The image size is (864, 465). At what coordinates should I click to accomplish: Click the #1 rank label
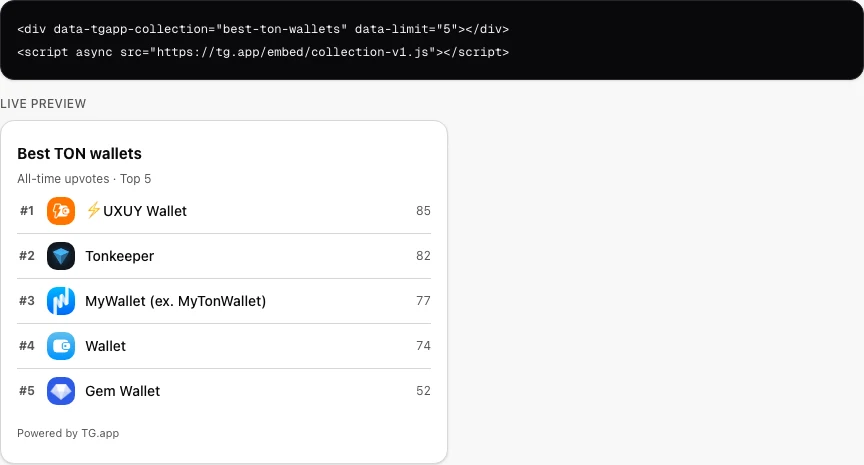click(x=27, y=211)
